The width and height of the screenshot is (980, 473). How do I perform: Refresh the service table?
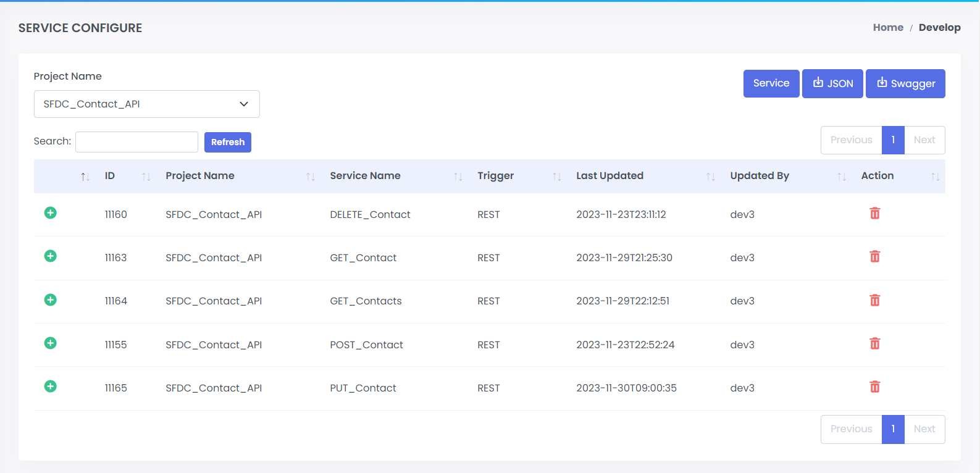pyautogui.click(x=228, y=142)
